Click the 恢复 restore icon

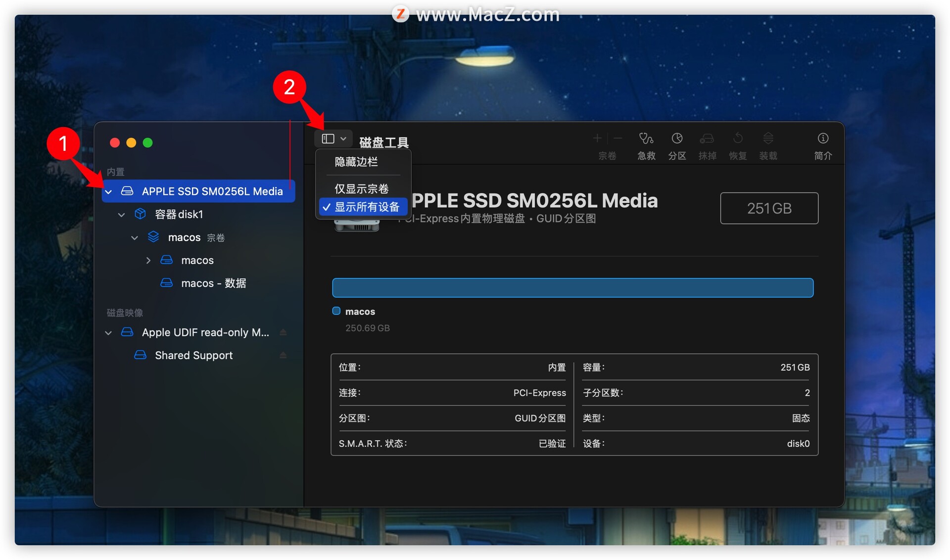(x=738, y=139)
